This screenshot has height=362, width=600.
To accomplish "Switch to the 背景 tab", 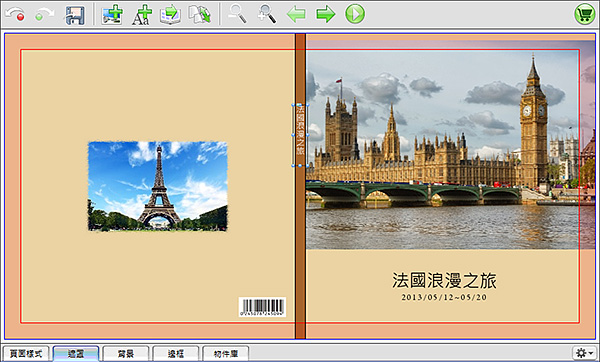I will pos(126,354).
